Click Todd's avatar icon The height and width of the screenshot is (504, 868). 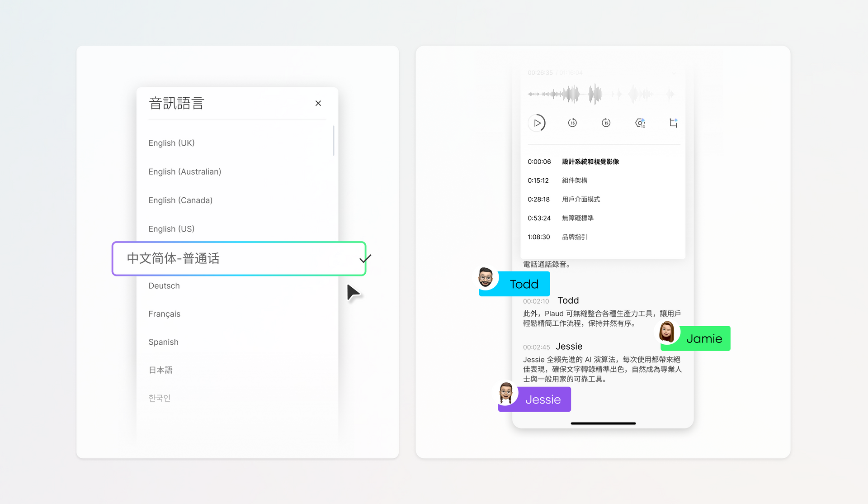click(486, 277)
